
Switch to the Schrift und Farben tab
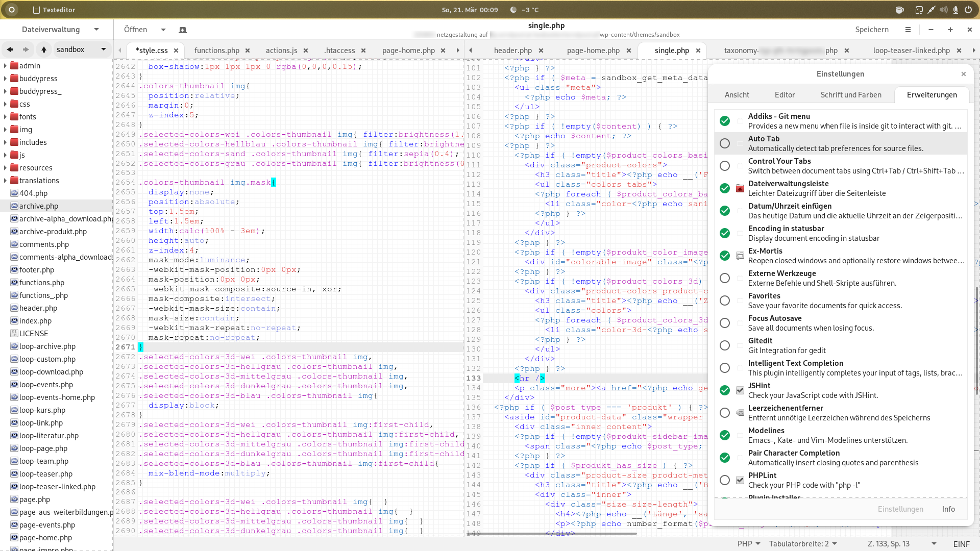click(850, 95)
